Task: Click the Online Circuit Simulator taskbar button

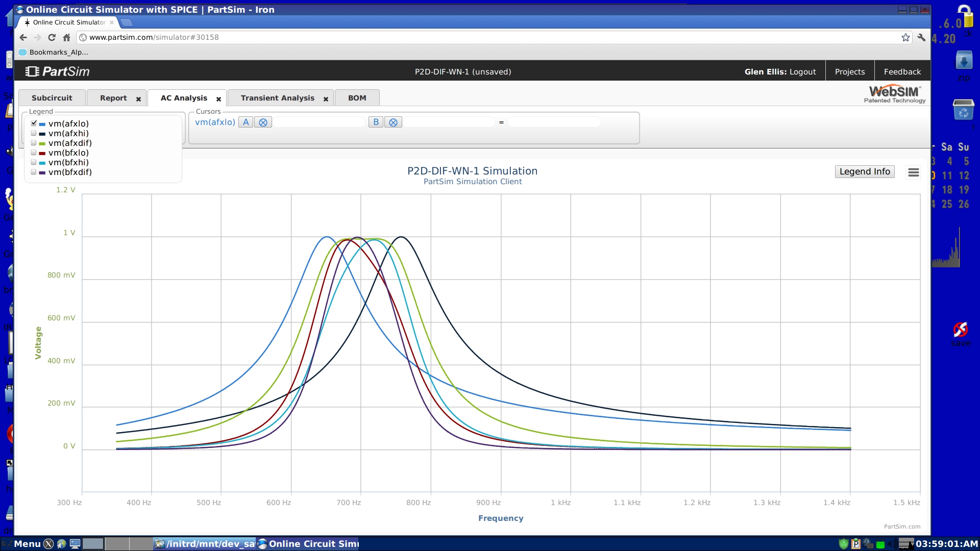Action: tap(308, 544)
